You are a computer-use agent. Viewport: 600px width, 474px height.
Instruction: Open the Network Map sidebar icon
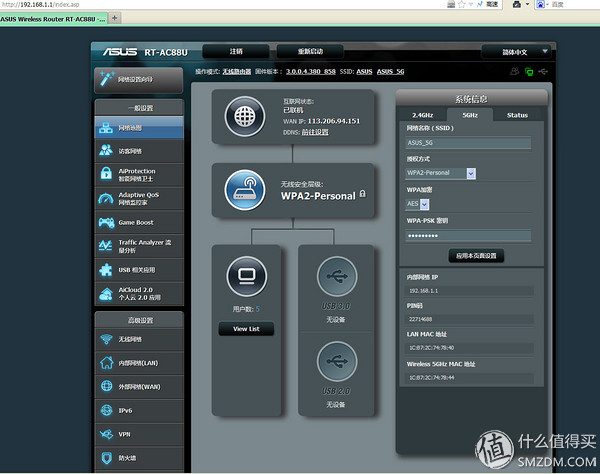point(106,128)
